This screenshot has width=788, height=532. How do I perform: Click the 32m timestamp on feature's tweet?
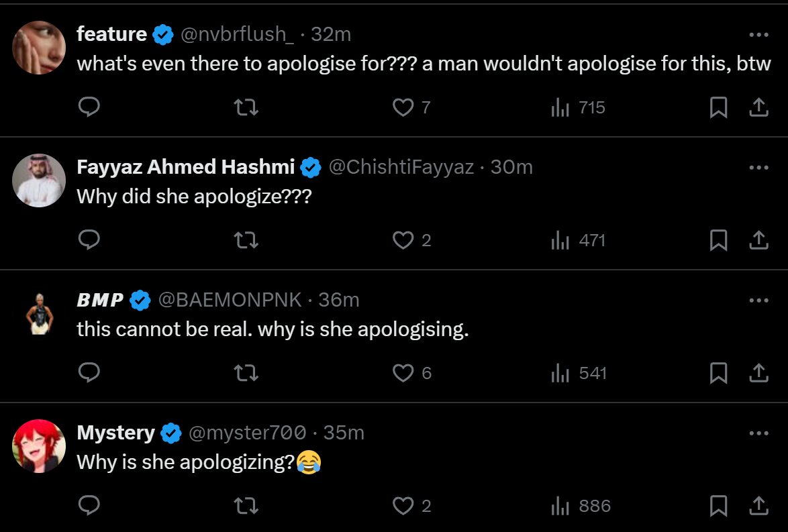tap(331, 34)
